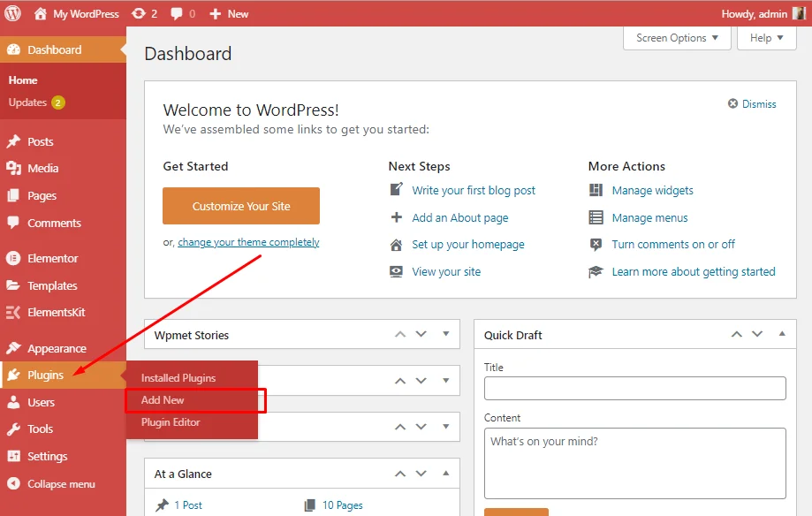This screenshot has width=812, height=516.
Task: Click the plus New icon in admin bar
Action: click(215, 14)
